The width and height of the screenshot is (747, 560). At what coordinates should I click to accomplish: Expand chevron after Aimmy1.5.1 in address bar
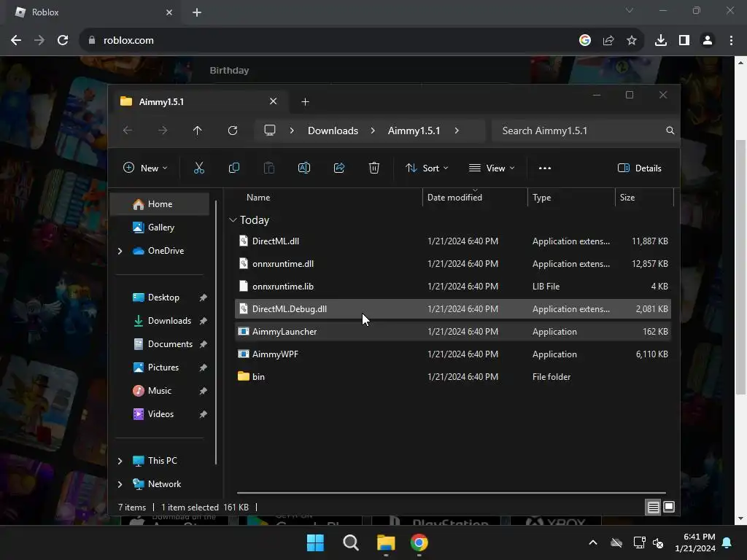click(x=457, y=130)
